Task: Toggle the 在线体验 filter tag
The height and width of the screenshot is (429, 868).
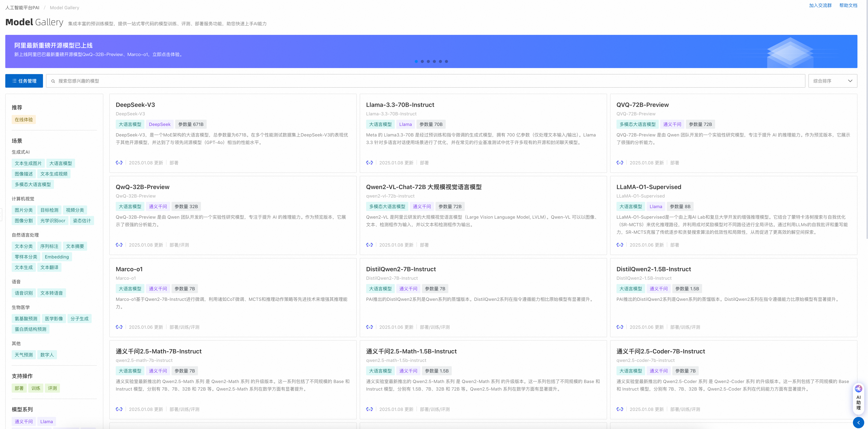Action: click(x=24, y=120)
